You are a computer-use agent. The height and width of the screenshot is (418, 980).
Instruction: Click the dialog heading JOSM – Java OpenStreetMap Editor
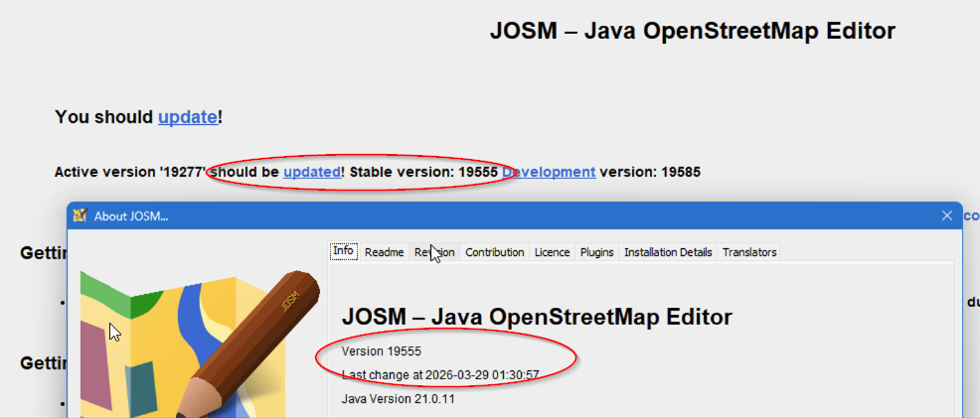537,317
